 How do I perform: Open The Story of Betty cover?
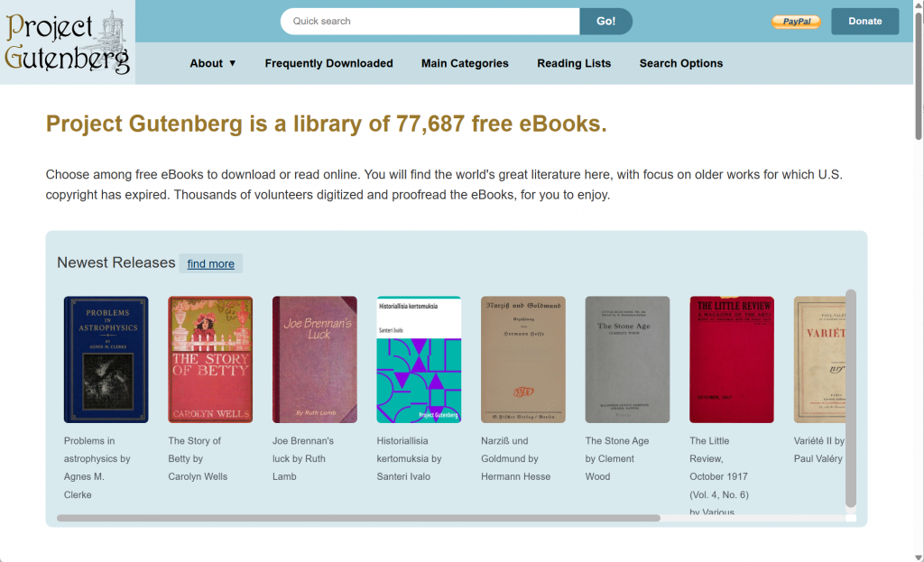[210, 359]
